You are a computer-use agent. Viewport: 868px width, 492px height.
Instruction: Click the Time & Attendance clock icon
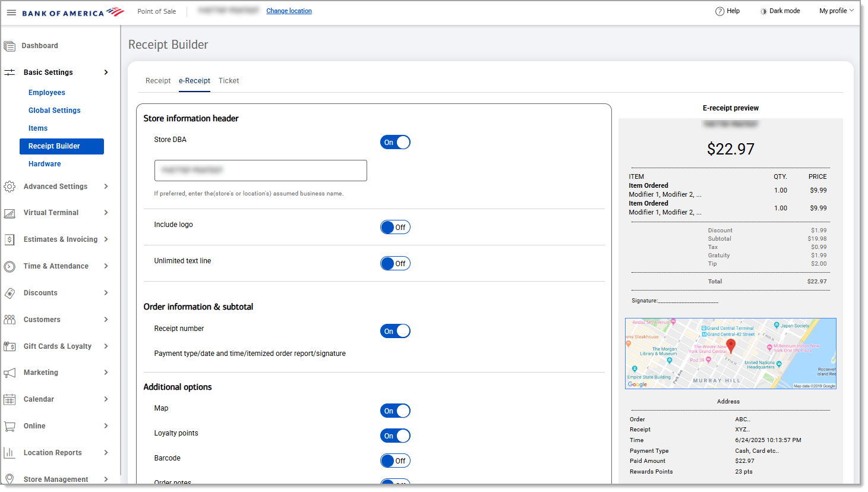[x=10, y=267]
